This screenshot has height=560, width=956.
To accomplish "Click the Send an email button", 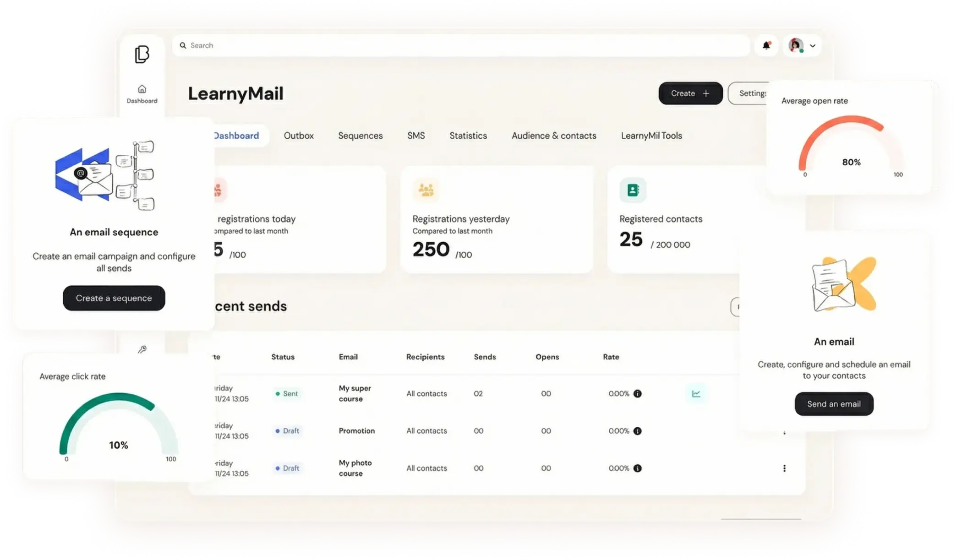I will 834,404.
